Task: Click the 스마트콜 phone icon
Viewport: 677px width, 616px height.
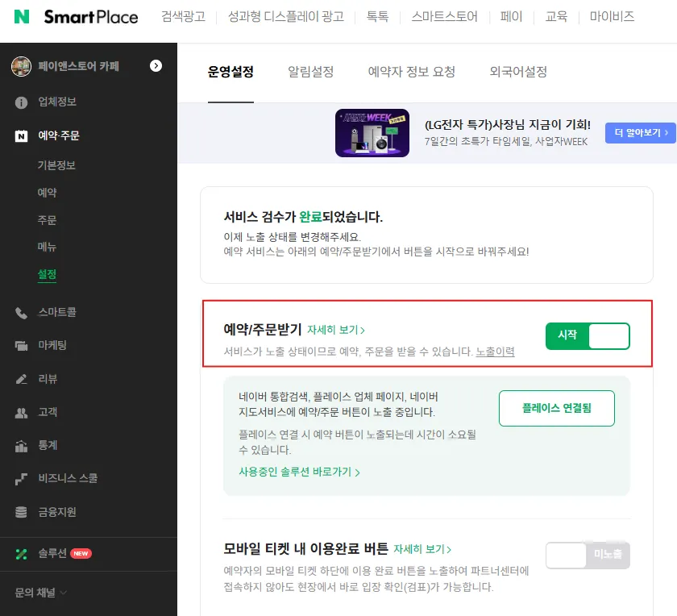Action: [x=21, y=313]
